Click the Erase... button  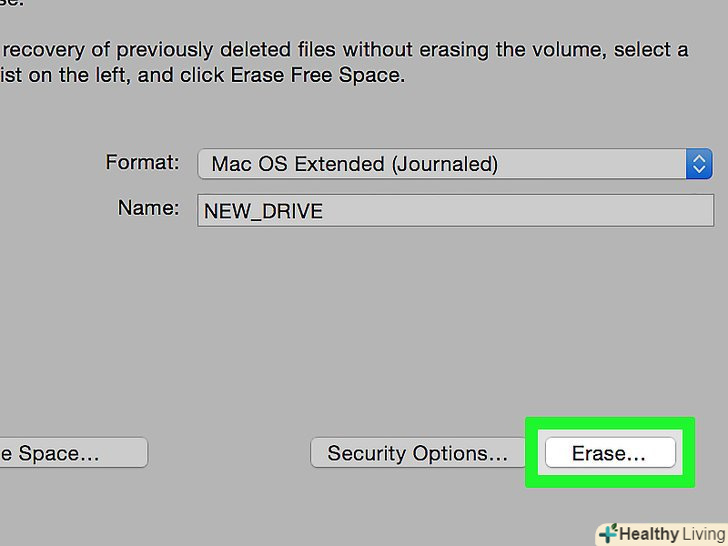(x=609, y=453)
